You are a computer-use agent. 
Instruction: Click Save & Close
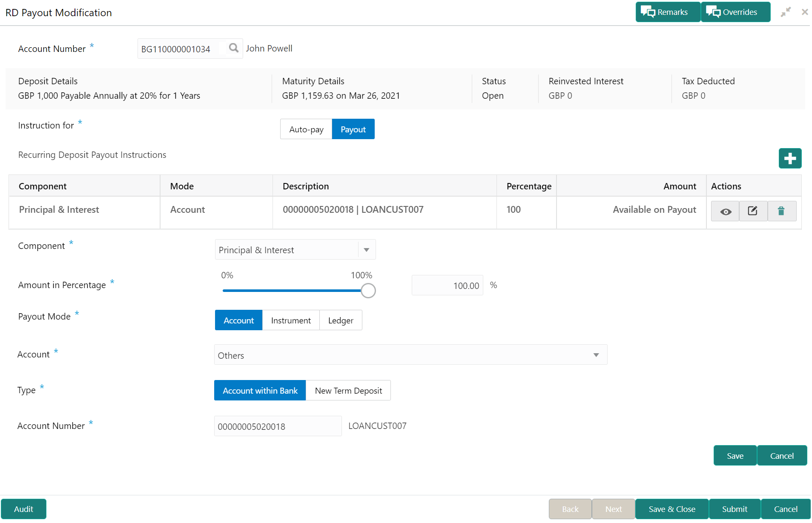click(672, 509)
